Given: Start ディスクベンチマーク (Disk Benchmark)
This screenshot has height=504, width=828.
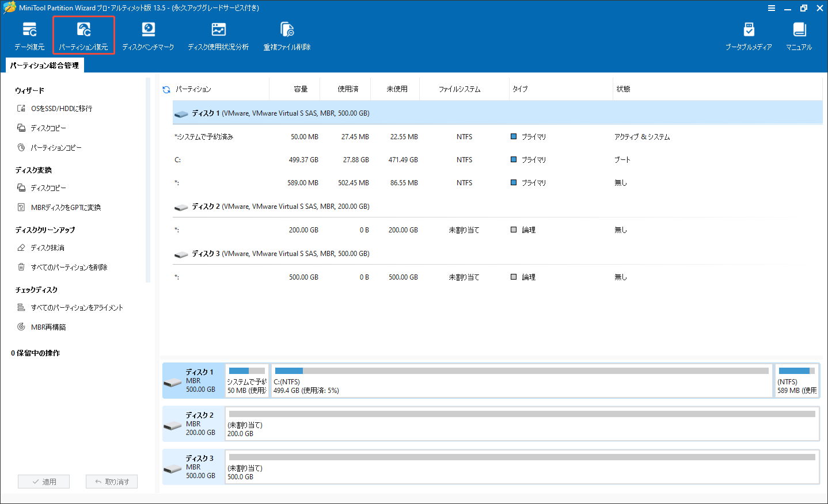Looking at the screenshot, I should tap(149, 35).
